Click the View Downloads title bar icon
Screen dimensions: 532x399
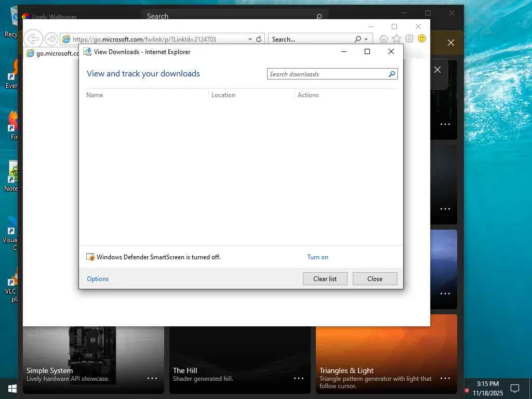pos(87,51)
